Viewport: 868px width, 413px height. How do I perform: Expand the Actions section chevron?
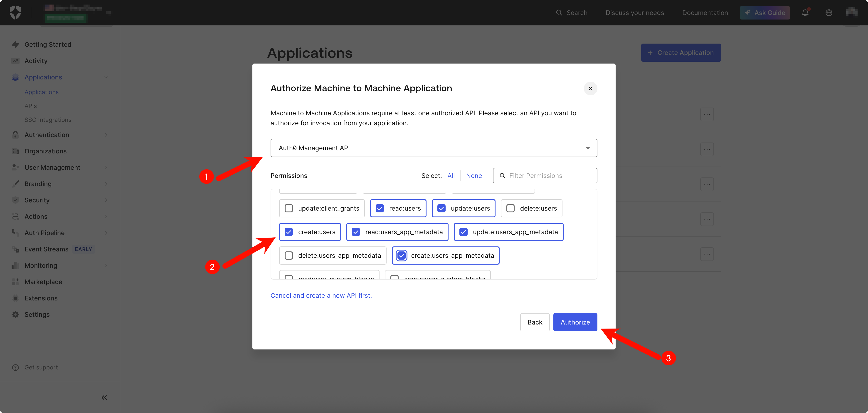pos(106,217)
